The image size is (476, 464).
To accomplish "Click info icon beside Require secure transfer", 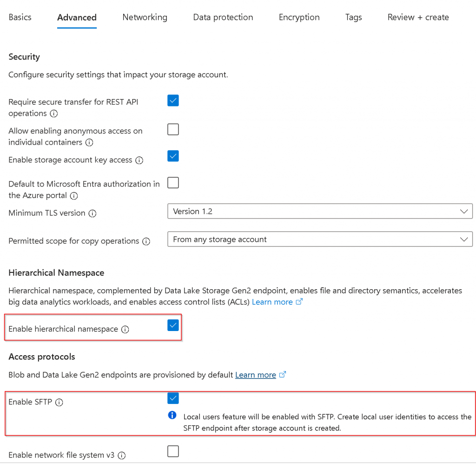I will tap(54, 113).
